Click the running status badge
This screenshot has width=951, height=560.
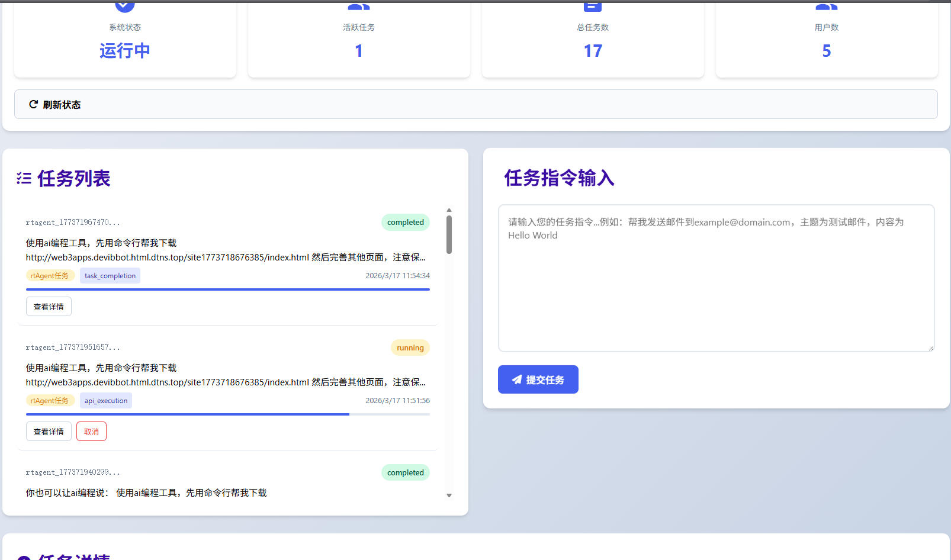[410, 347]
